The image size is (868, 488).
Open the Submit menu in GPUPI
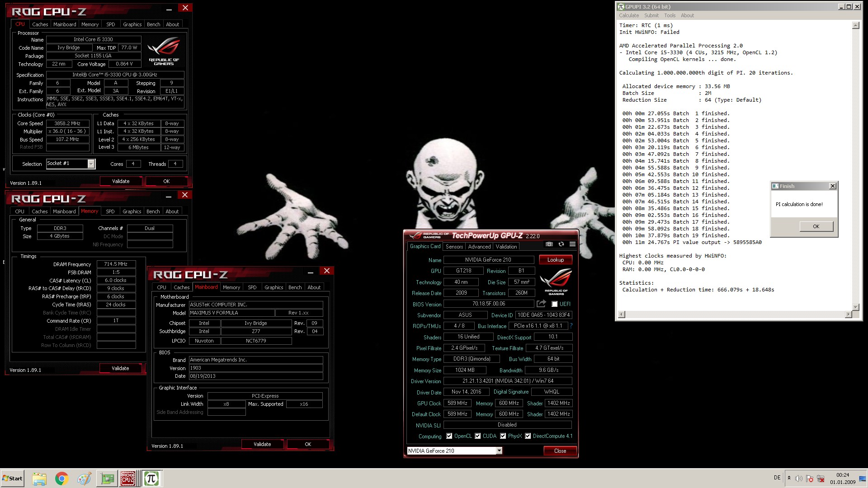tap(651, 15)
